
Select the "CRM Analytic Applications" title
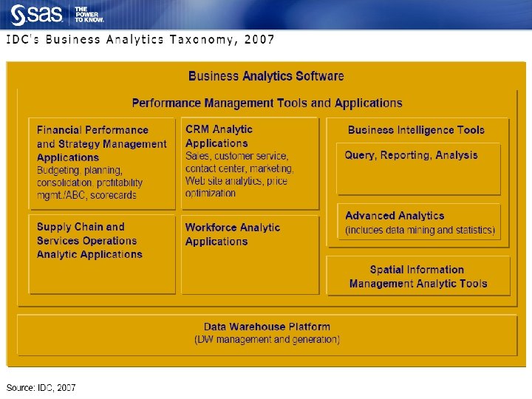click(219, 136)
